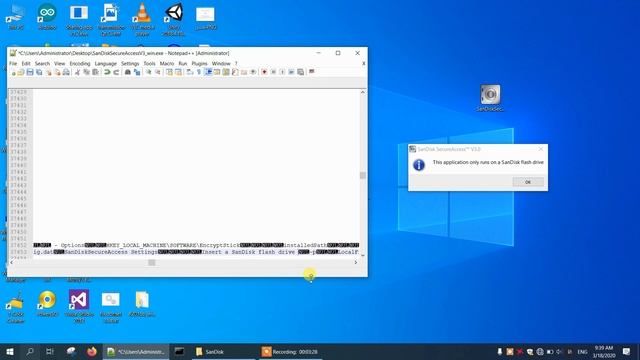Open the Settings menu

click(x=130, y=64)
